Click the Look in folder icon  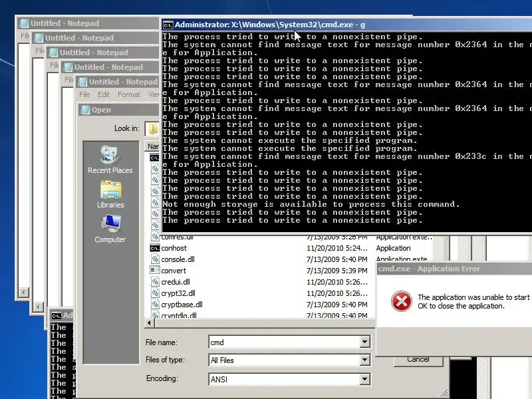(153, 128)
